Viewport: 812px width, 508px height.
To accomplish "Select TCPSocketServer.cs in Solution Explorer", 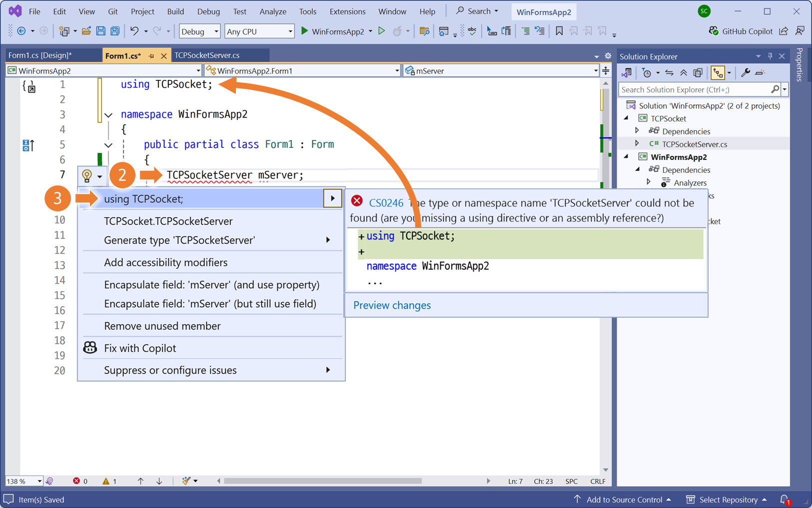I will [x=695, y=144].
